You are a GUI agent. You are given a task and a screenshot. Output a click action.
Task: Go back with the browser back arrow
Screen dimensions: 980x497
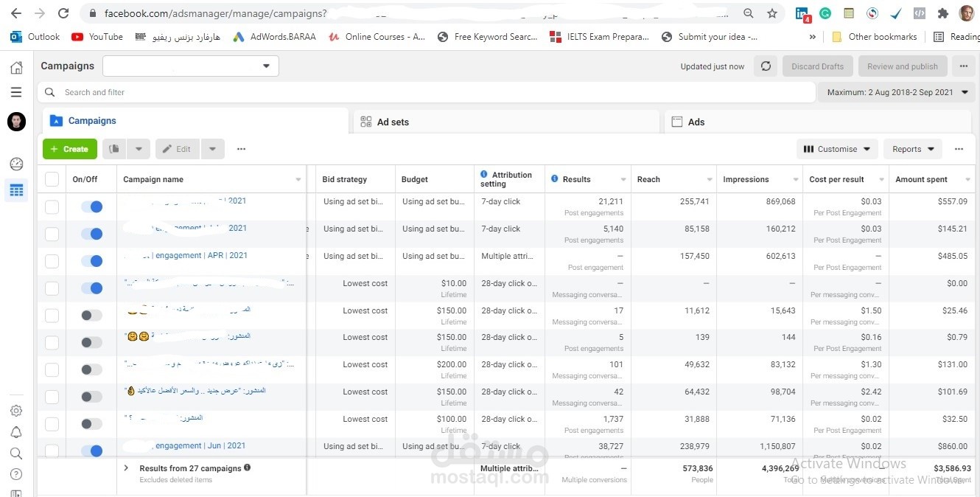[16, 13]
